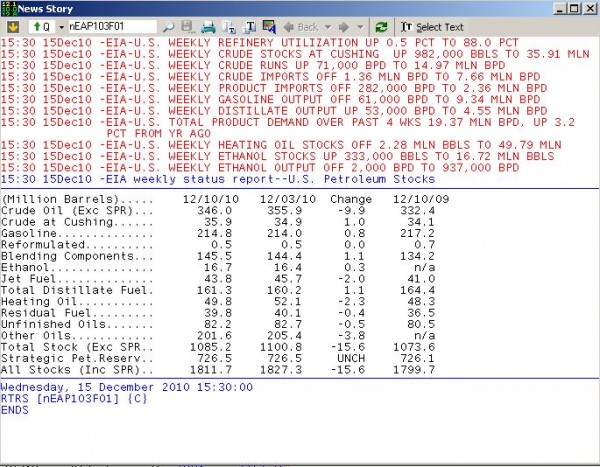Viewport: 600px width, 467px height.
Task: Click the green up-arrow Q button
Action: coord(42,27)
